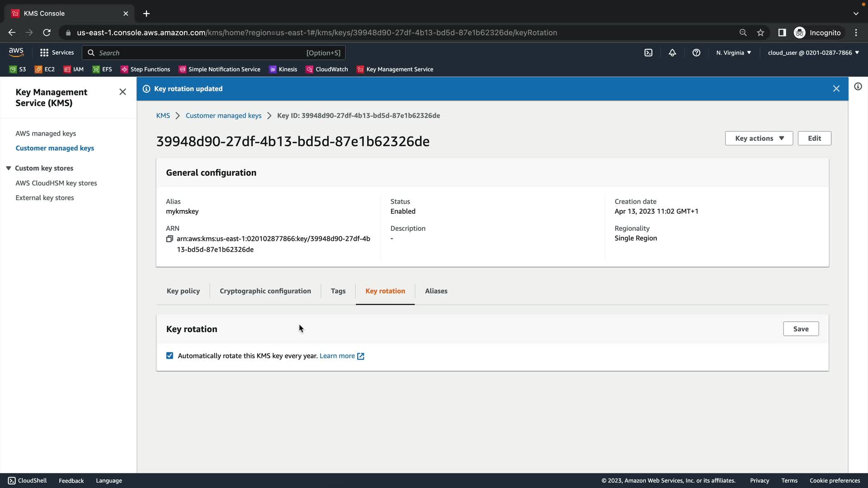The width and height of the screenshot is (868, 488).
Task: Open the Services grid menu icon
Action: coord(44,53)
